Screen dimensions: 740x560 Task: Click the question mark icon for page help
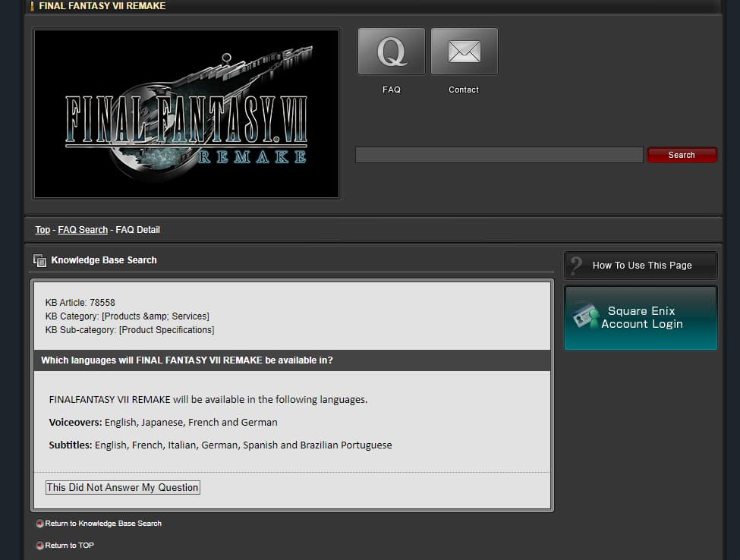[x=577, y=266]
